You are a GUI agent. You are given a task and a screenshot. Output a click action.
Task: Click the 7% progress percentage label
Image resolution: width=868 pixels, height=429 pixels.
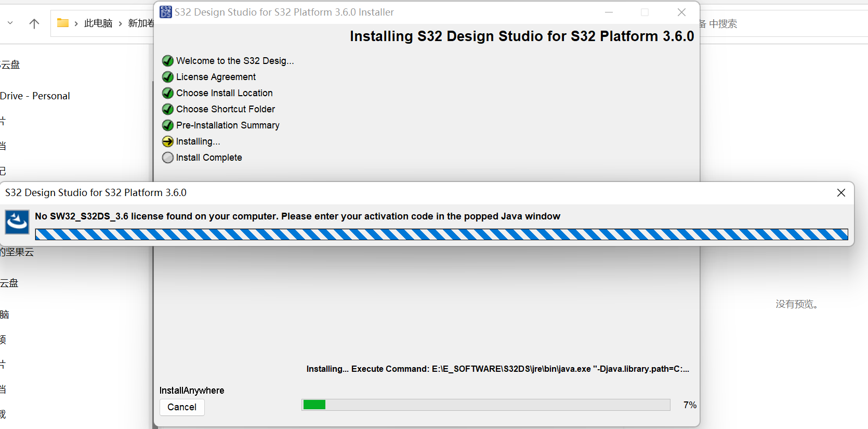pos(690,405)
